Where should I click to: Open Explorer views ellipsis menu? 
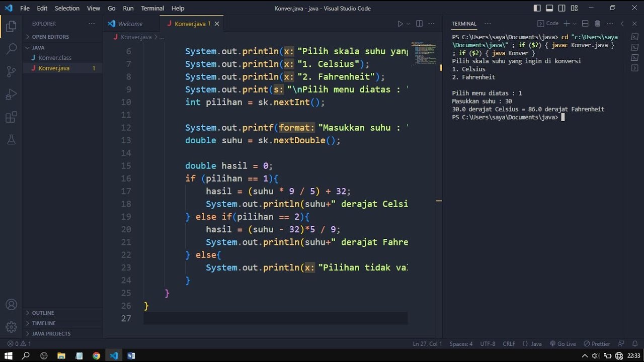[91, 24]
